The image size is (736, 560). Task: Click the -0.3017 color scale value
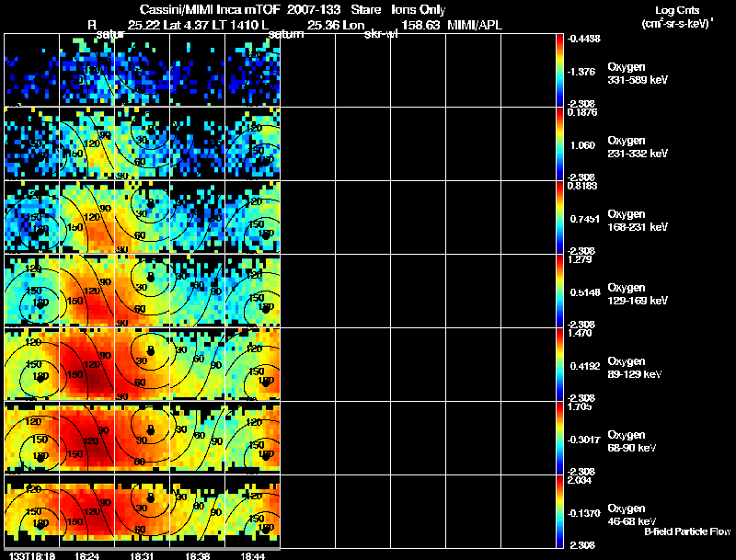584,440
